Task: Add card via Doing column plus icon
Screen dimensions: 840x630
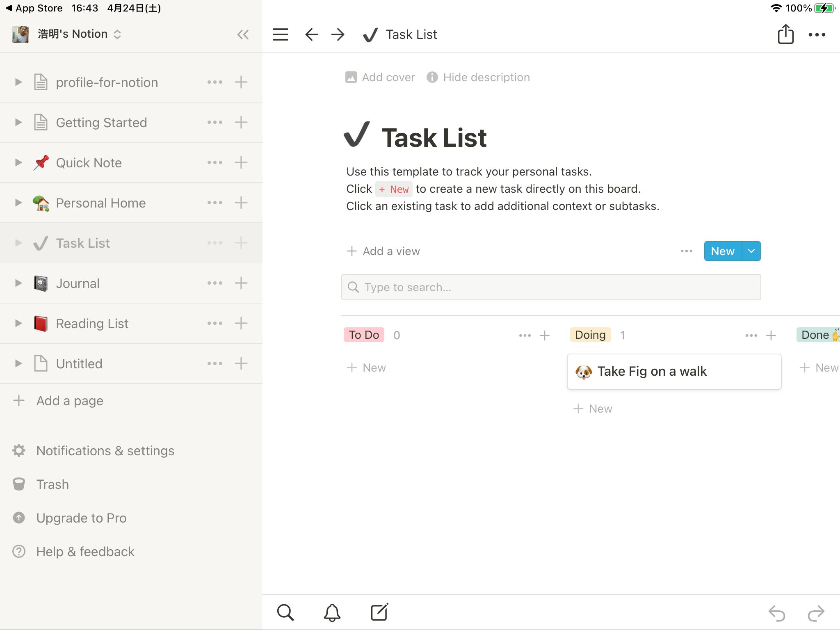Action: pyautogui.click(x=771, y=336)
